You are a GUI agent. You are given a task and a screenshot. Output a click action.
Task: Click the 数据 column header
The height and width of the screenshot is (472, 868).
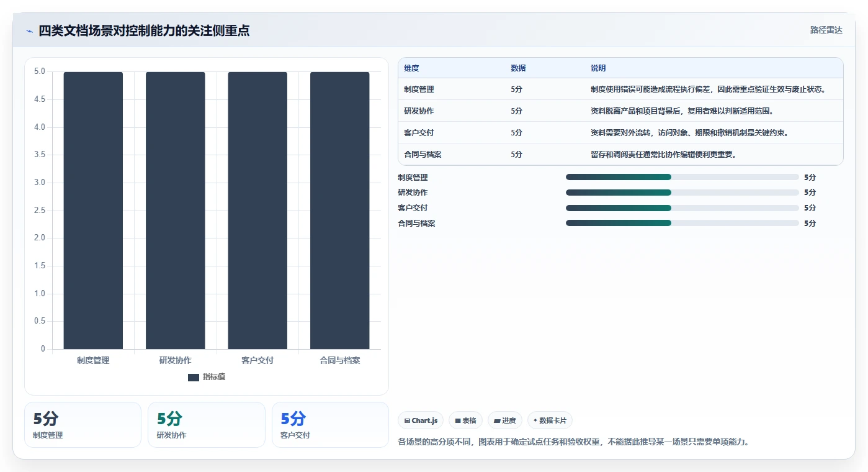pyautogui.click(x=518, y=68)
